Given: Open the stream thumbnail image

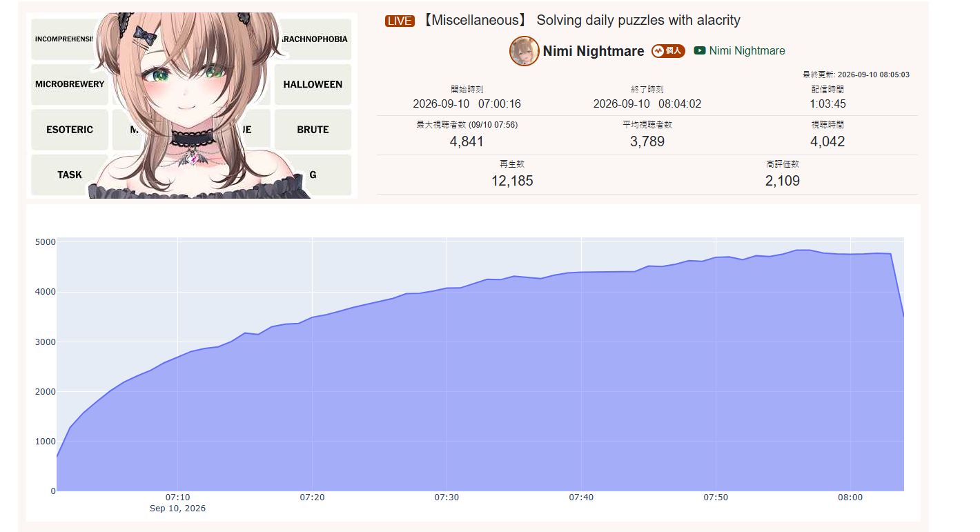Looking at the screenshot, I should (x=192, y=106).
